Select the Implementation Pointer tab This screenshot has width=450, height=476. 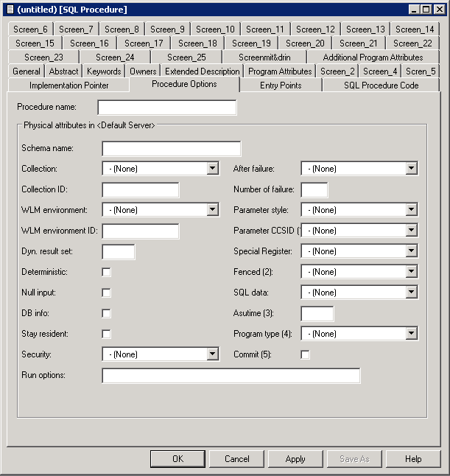(68, 85)
